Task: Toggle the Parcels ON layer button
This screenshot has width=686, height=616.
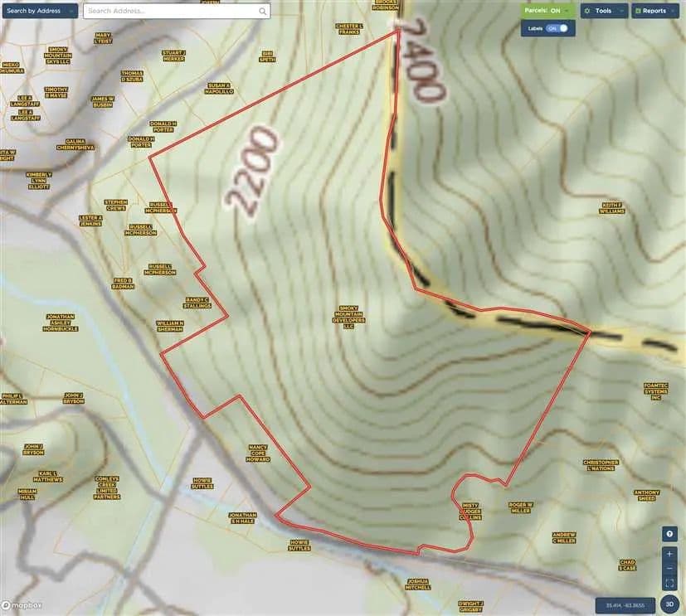Action: pyautogui.click(x=547, y=11)
